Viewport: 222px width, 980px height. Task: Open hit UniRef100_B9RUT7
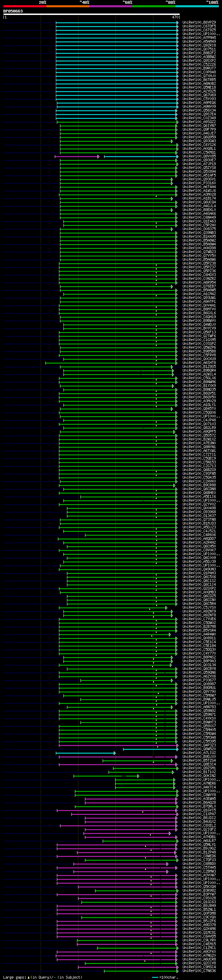coord(199,68)
